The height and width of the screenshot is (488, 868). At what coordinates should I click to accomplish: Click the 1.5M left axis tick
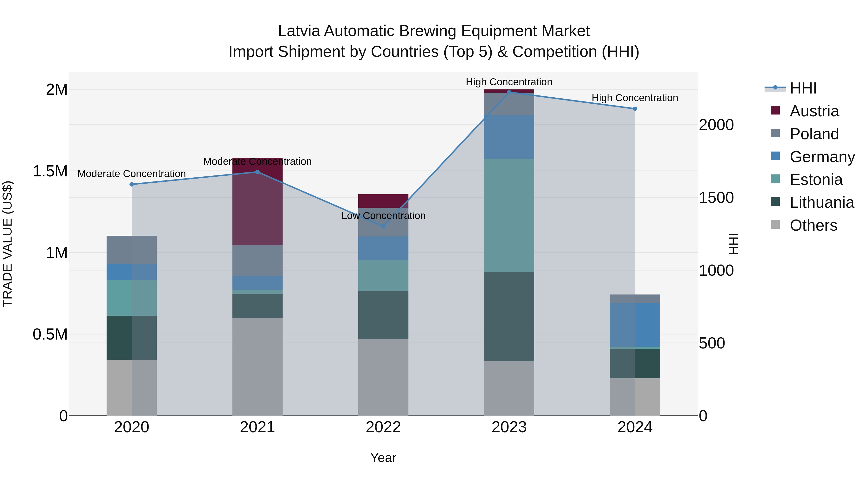click(50, 171)
